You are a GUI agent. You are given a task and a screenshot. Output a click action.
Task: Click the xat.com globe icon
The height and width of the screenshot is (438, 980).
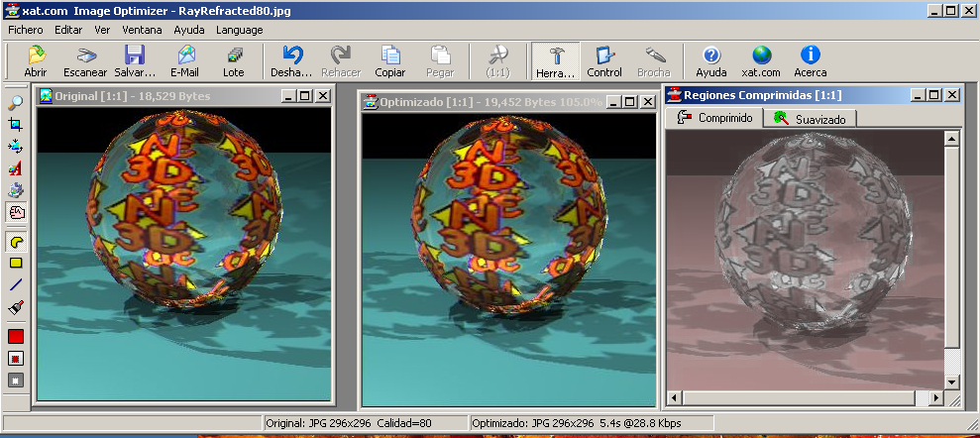(761, 55)
